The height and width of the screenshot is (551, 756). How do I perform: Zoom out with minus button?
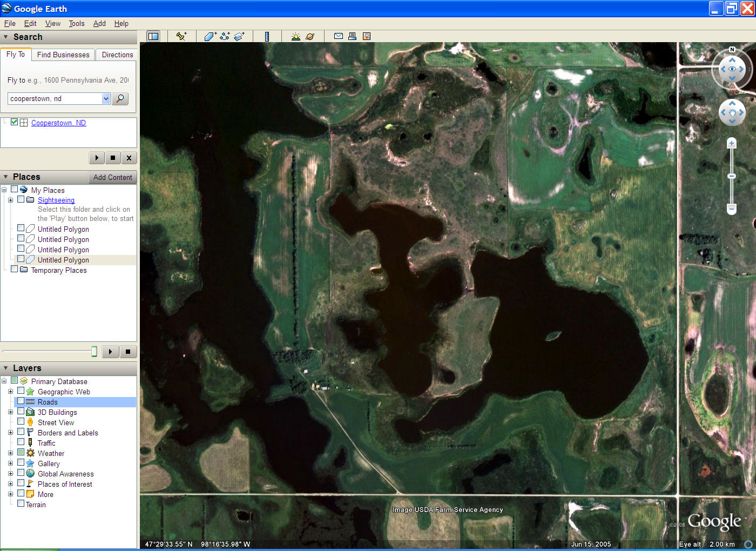(732, 208)
